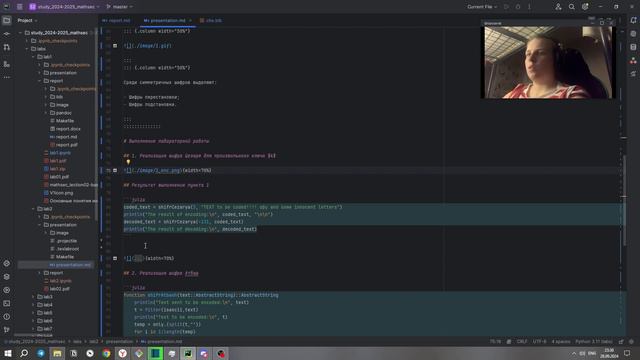
Task: Open Python 3.11 interpreter selector
Action: click(x=594, y=342)
